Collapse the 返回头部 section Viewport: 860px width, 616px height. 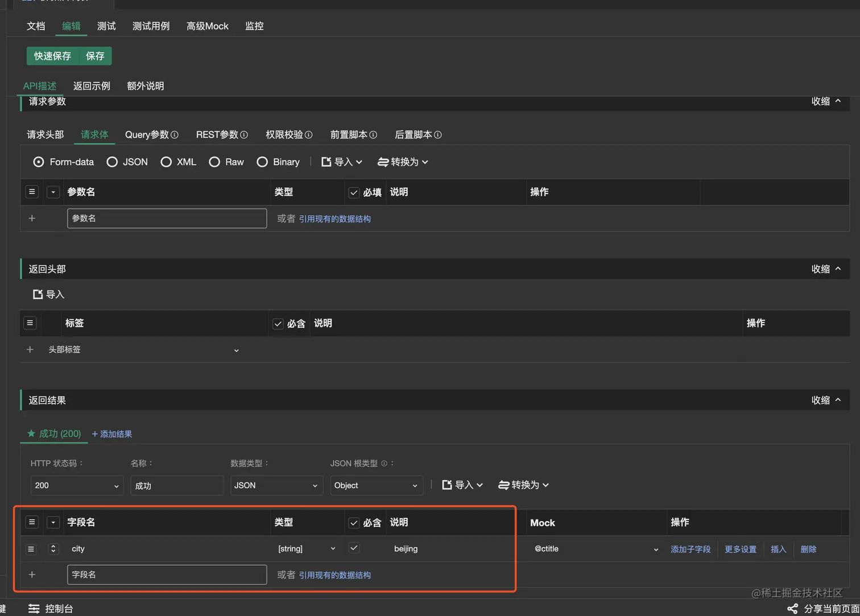pos(826,269)
